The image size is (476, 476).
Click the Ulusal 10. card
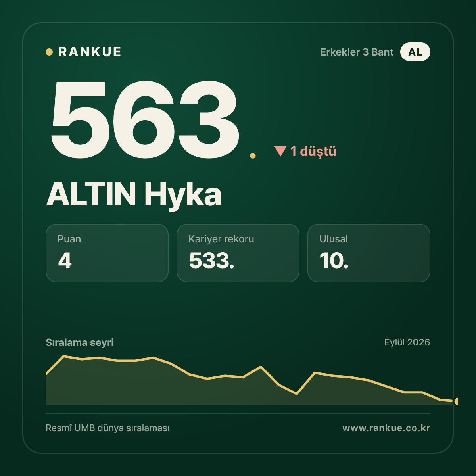(369, 253)
